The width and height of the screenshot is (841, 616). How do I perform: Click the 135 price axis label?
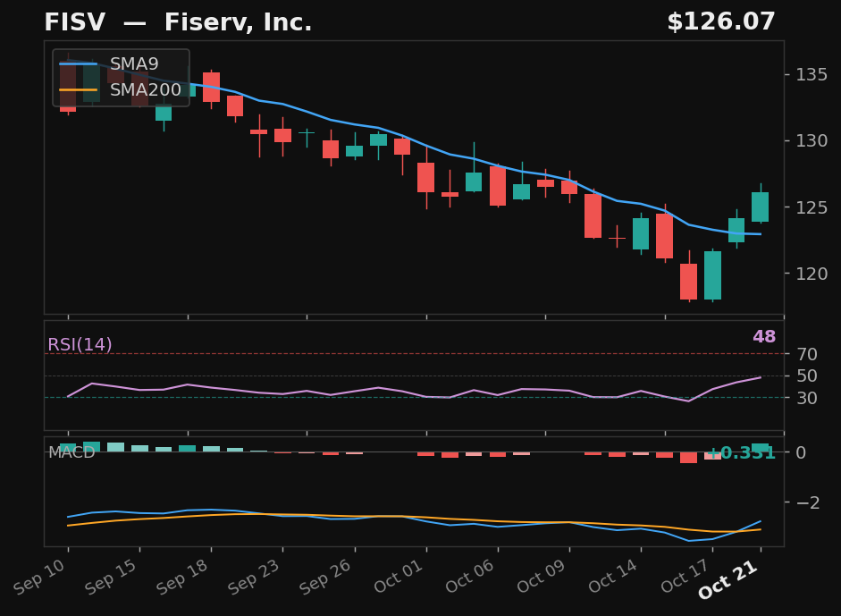[x=811, y=74]
